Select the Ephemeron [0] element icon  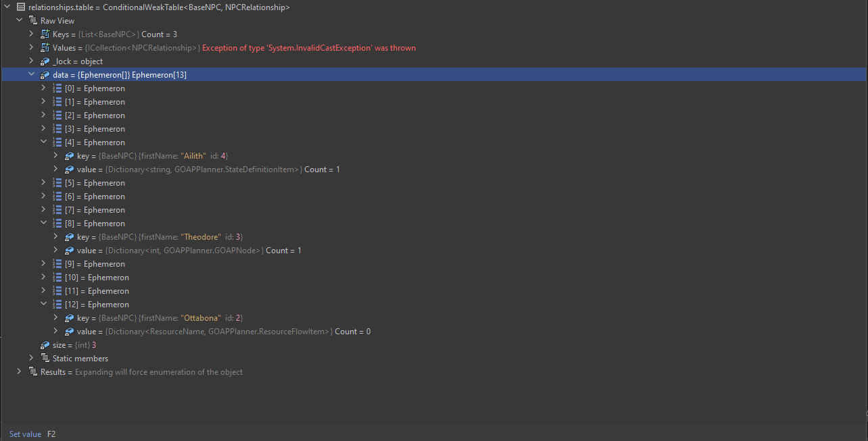click(x=56, y=88)
